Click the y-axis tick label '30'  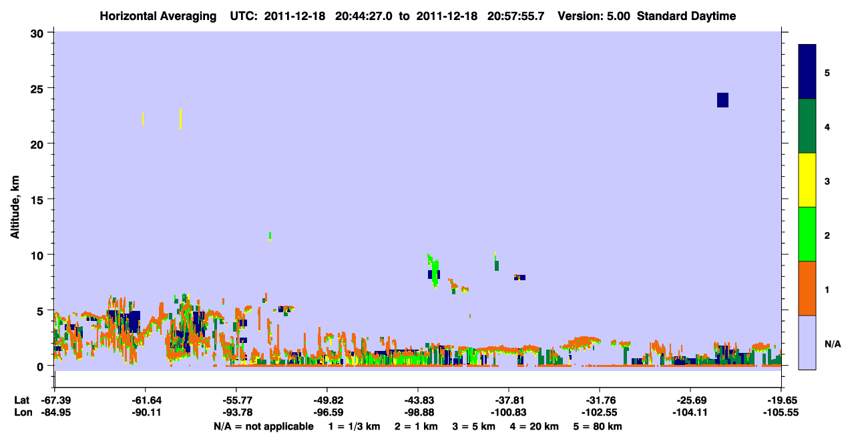[37, 33]
